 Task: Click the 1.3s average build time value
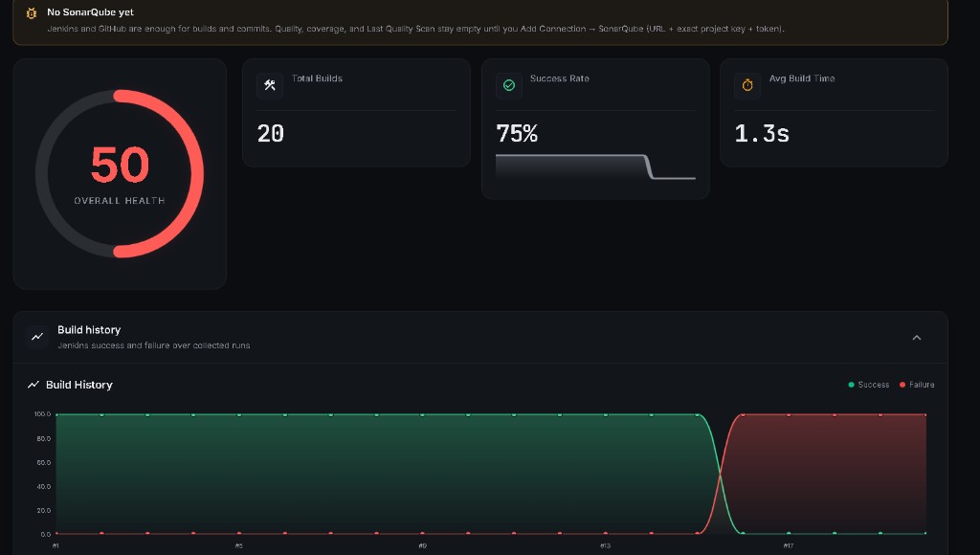tap(762, 133)
